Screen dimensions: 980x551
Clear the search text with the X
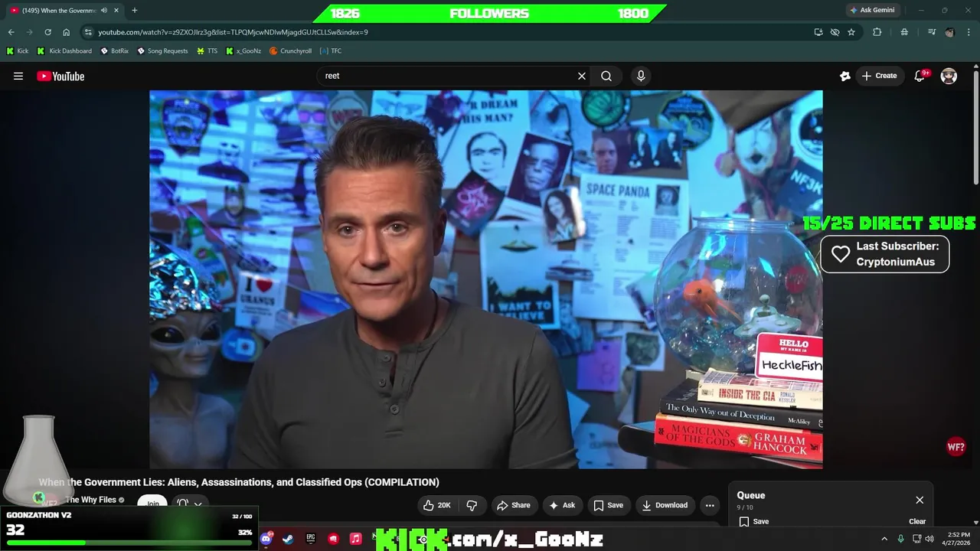582,76
